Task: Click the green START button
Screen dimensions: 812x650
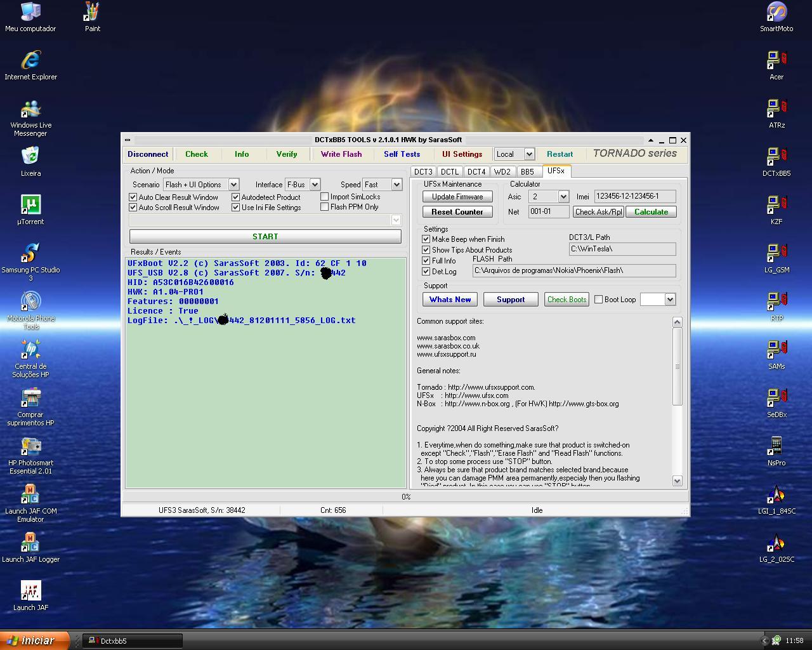Action: tap(265, 236)
